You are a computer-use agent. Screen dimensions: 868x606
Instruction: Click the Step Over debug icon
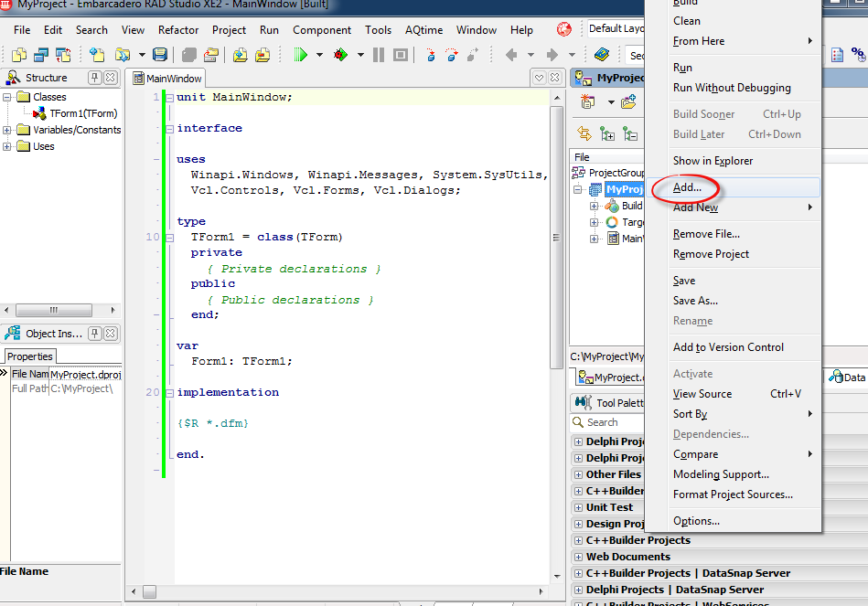coord(452,55)
